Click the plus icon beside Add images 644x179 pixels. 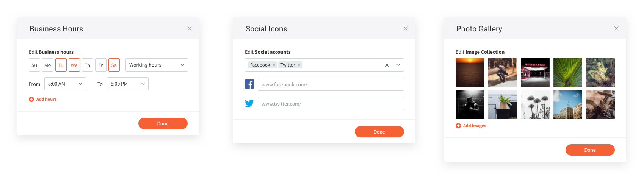coord(458,126)
